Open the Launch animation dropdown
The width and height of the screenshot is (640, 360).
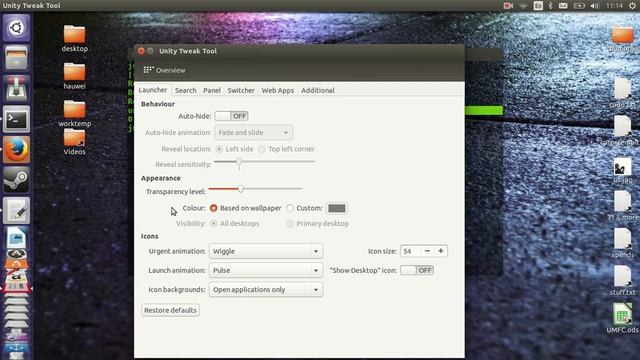coord(266,270)
